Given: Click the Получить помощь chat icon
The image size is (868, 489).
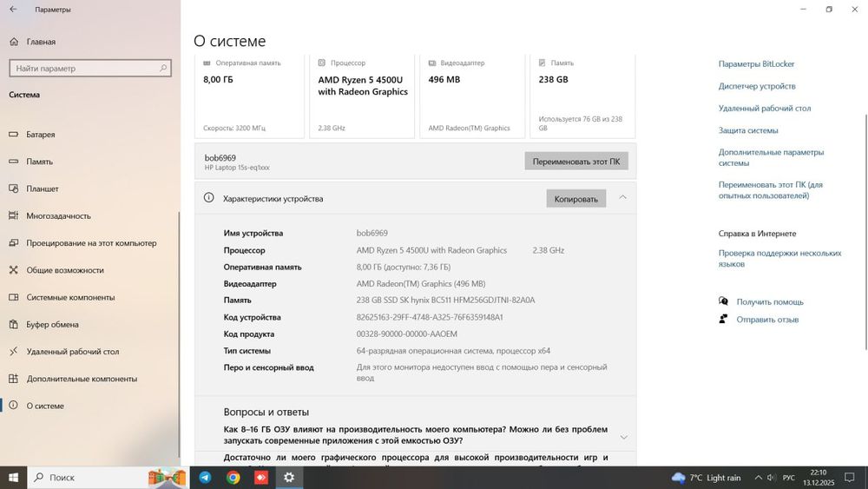Looking at the screenshot, I should pyautogui.click(x=723, y=301).
